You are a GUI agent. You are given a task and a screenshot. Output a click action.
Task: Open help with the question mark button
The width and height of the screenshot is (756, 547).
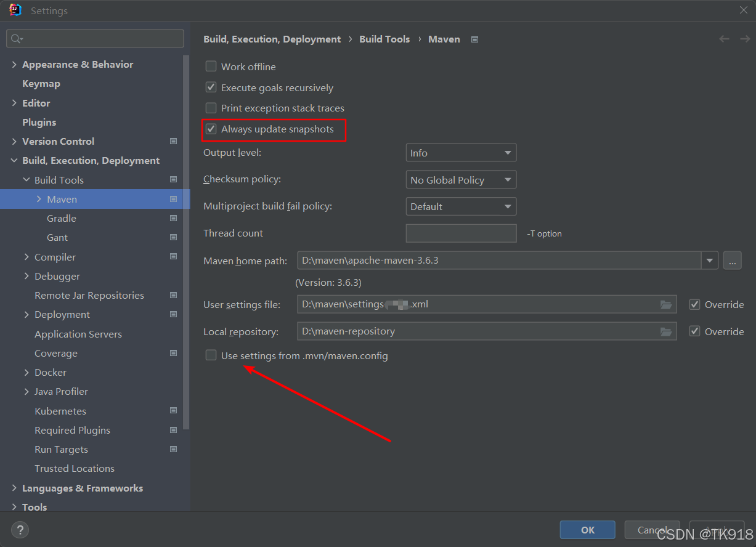[x=20, y=529]
